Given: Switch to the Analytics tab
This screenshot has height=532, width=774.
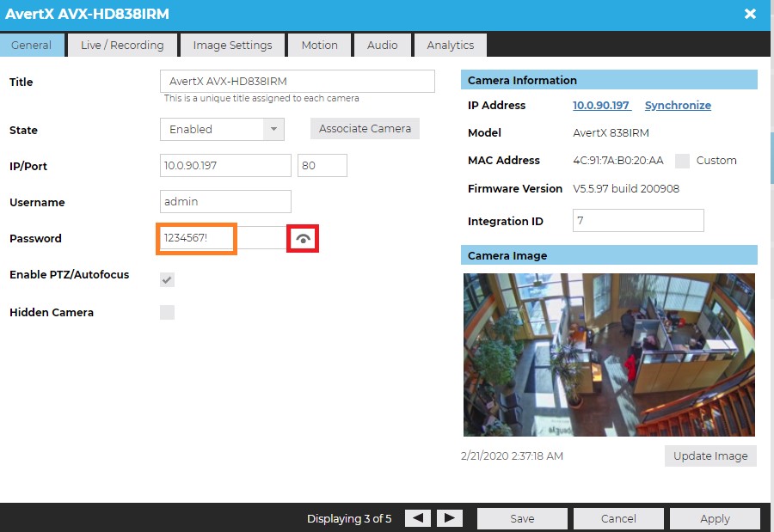Looking at the screenshot, I should pyautogui.click(x=450, y=45).
